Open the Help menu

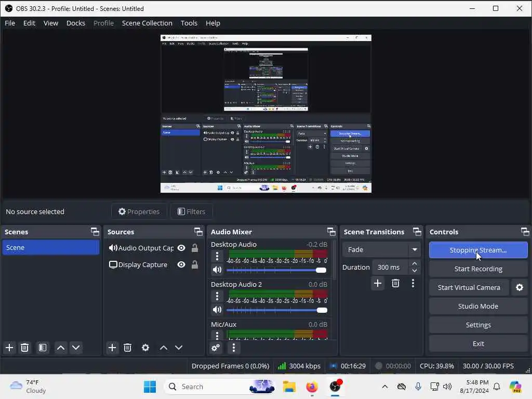click(x=212, y=23)
